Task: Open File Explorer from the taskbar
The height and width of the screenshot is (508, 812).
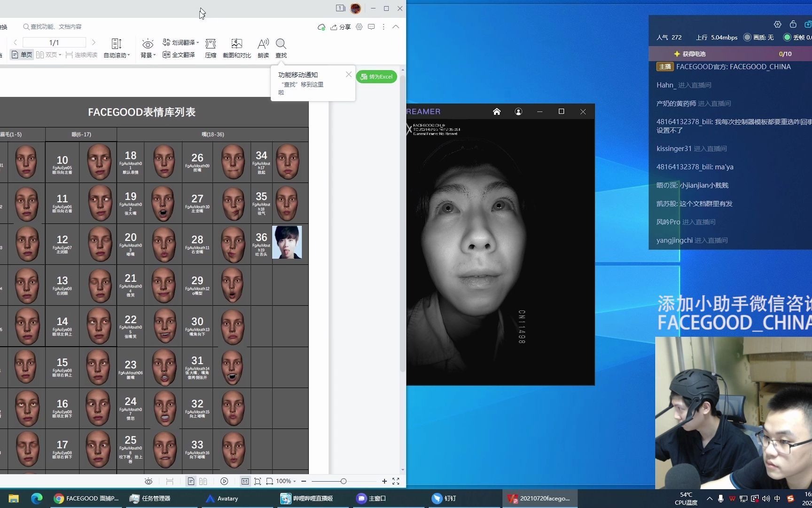Action: click(13, 499)
